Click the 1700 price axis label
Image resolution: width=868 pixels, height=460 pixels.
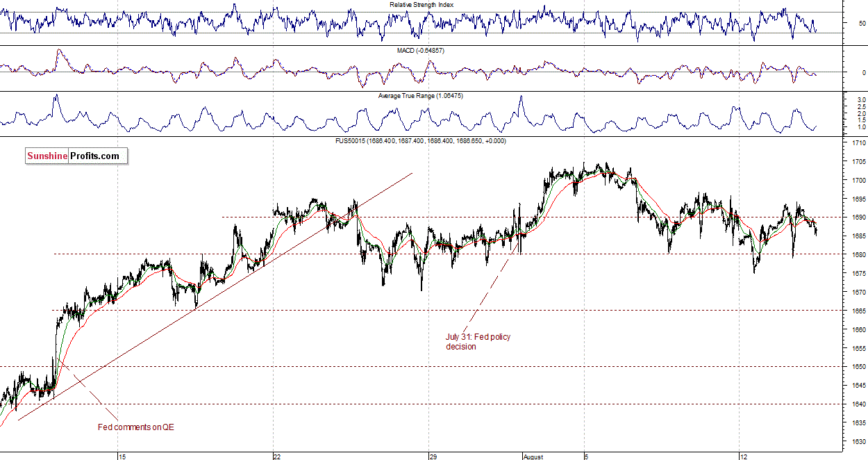coord(858,180)
